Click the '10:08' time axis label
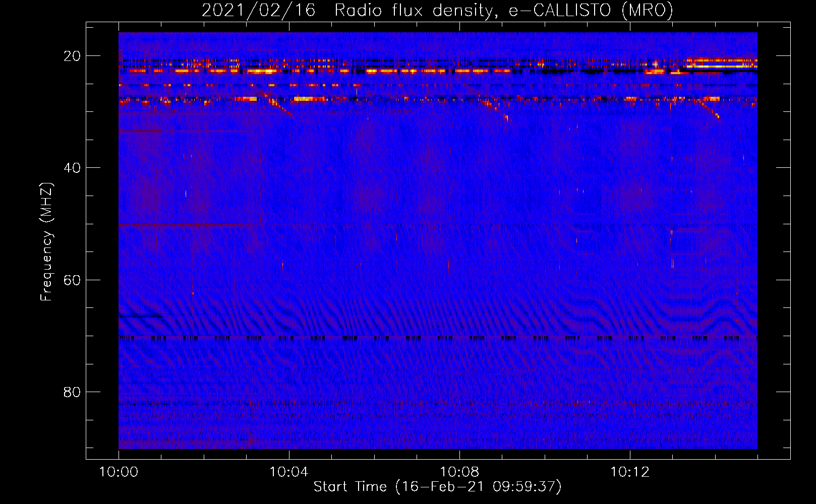This screenshot has width=816, height=504. point(459,472)
